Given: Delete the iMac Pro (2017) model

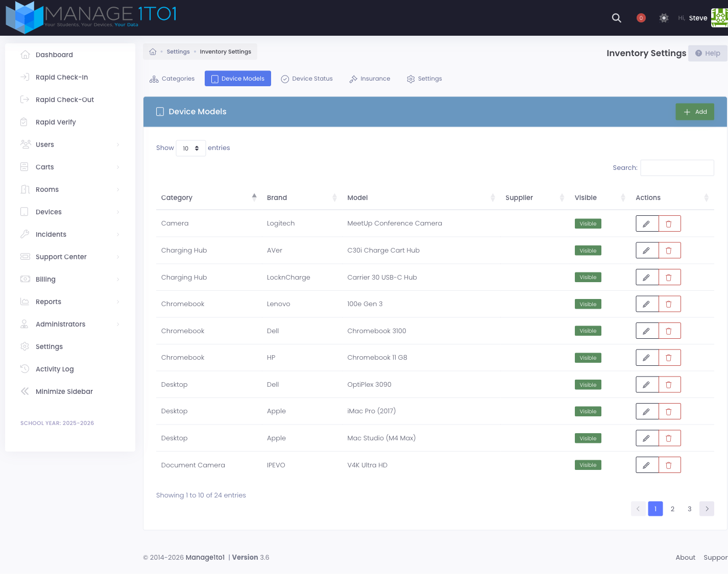Looking at the screenshot, I should [669, 411].
